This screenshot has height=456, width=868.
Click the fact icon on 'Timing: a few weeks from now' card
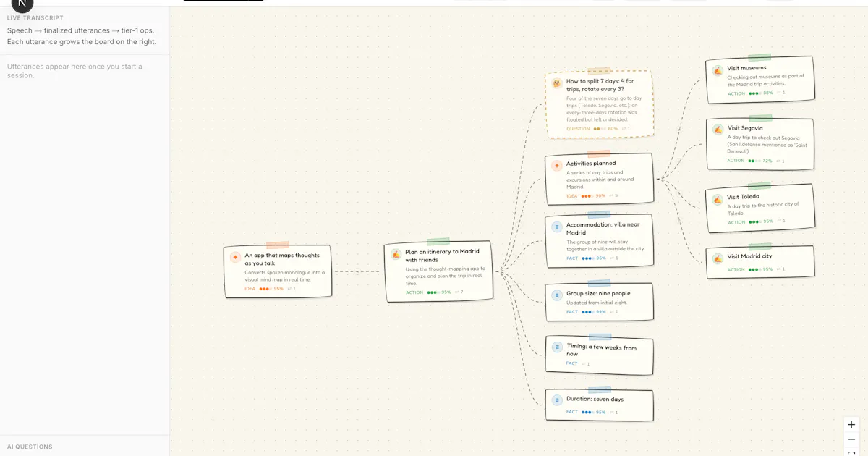[x=557, y=347]
